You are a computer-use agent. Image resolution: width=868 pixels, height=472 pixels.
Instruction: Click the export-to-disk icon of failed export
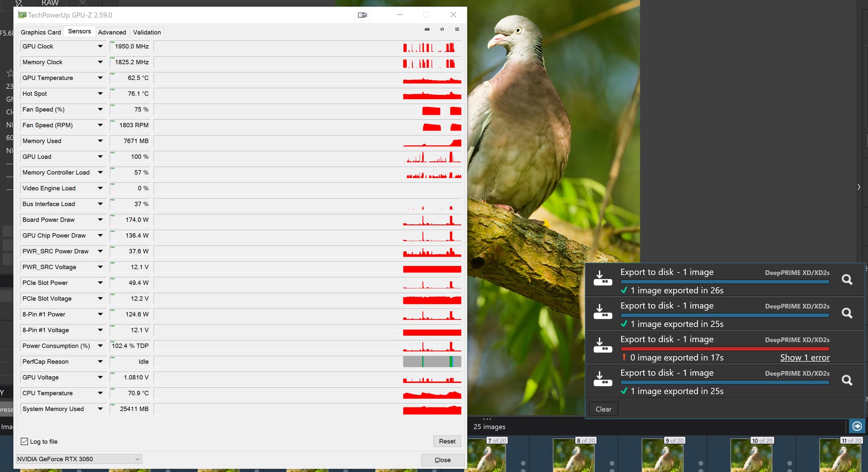(603, 346)
